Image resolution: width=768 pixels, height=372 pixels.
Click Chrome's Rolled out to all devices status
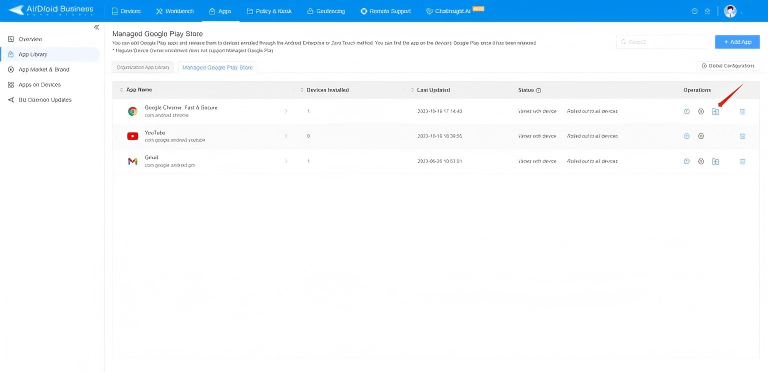[x=592, y=111]
